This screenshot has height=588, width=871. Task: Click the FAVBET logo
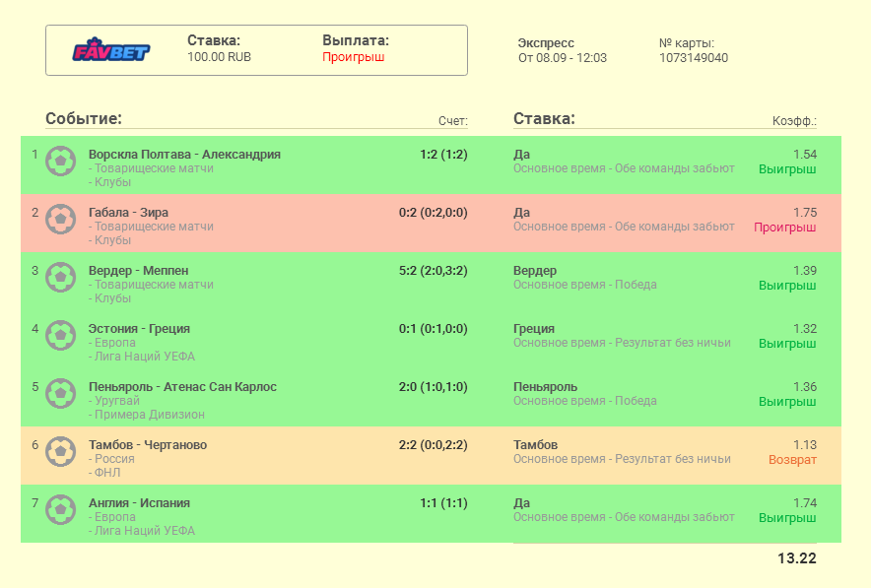110,51
